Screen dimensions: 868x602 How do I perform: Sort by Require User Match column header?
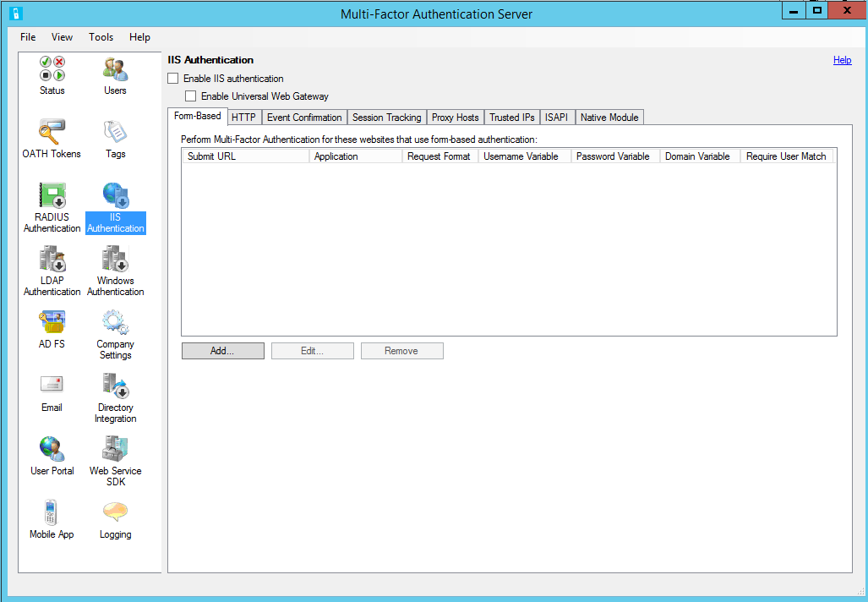(x=787, y=156)
